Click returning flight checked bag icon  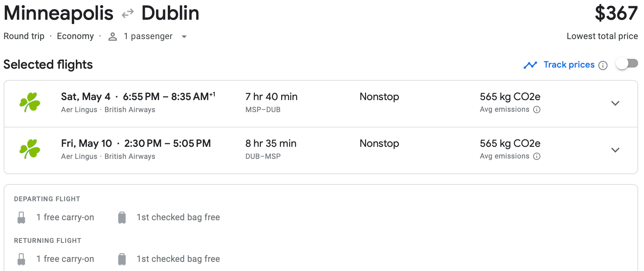(x=122, y=259)
